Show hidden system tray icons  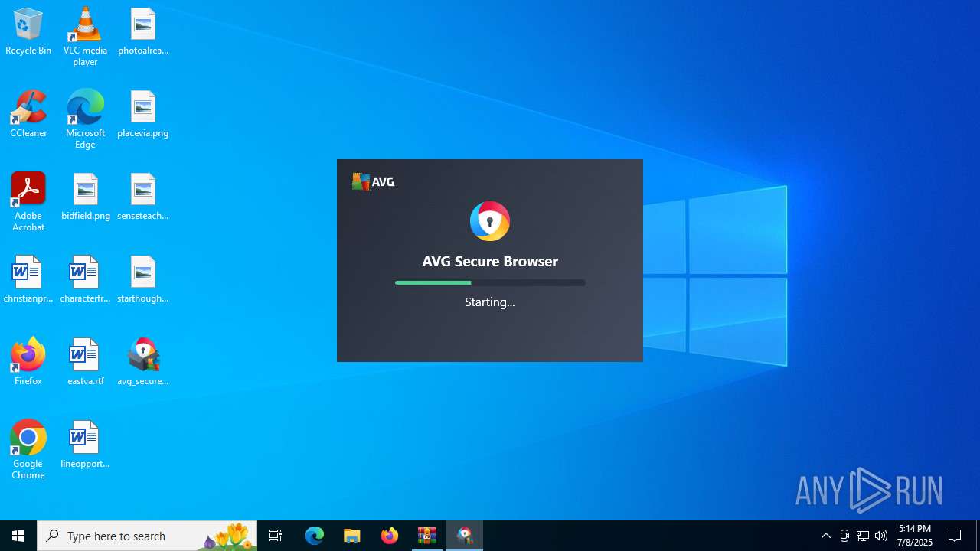click(826, 536)
